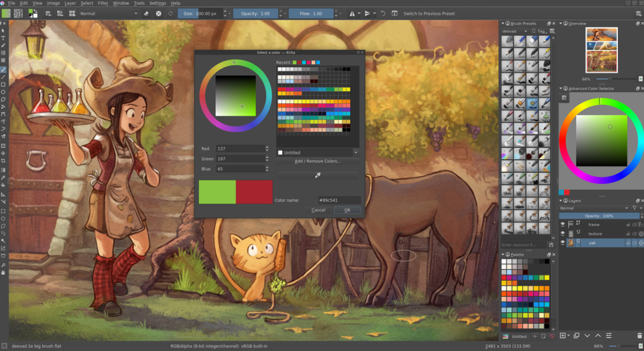Open the Tools menu
The height and width of the screenshot is (351, 644).
click(x=139, y=3)
